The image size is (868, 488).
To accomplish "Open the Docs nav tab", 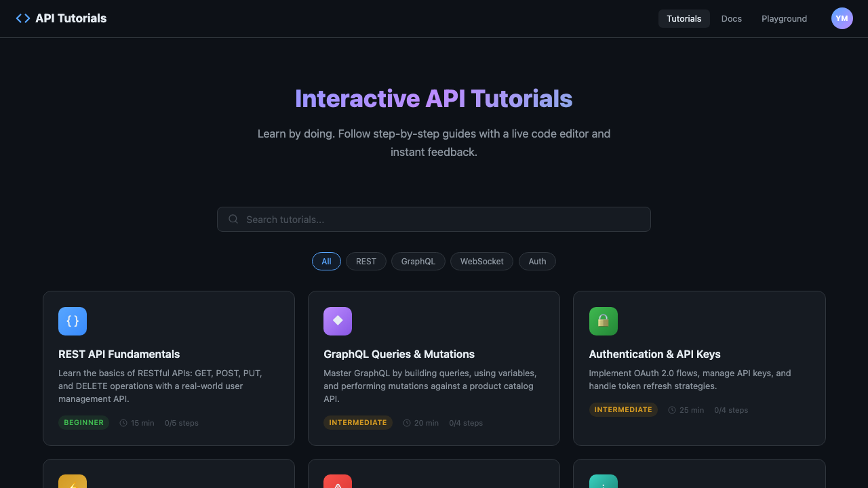I will [x=731, y=18].
